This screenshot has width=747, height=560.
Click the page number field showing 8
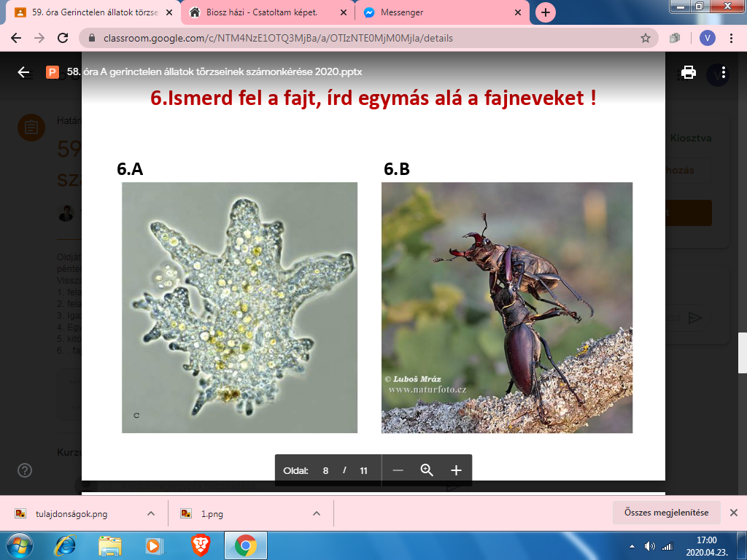326,470
